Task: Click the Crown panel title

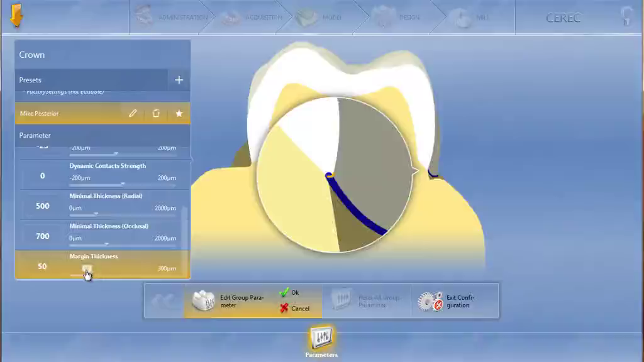Action: (32, 55)
